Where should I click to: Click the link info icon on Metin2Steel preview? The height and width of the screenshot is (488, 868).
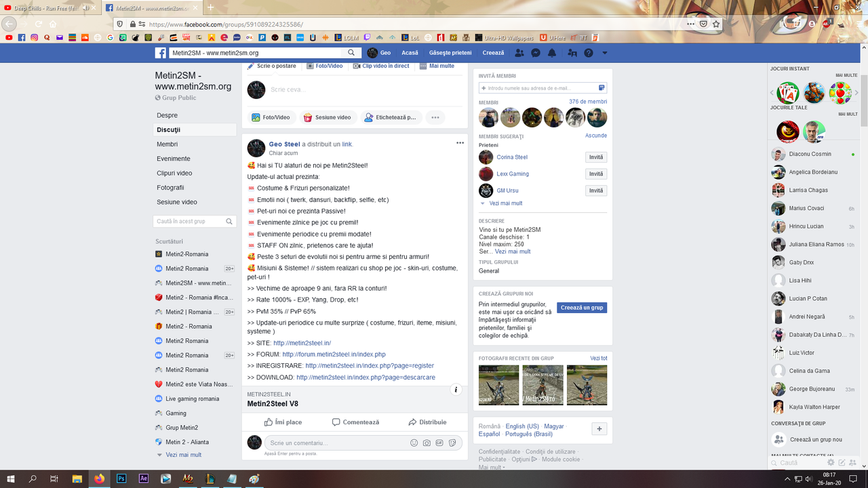point(456,390)
